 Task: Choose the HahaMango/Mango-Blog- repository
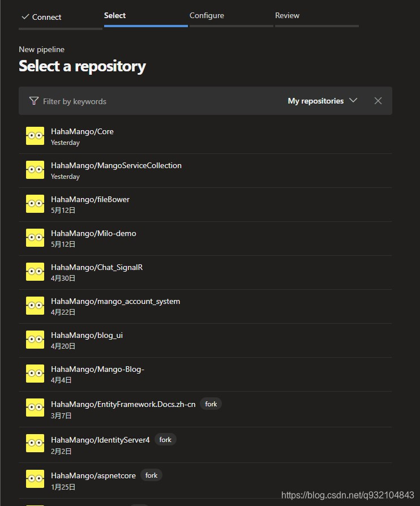(x=205, y=374)
